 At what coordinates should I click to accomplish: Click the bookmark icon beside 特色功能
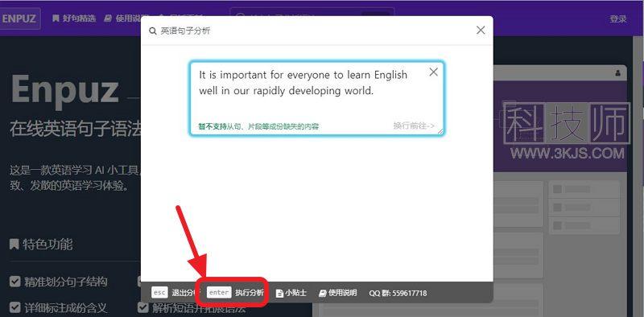(x=14, y=245)
